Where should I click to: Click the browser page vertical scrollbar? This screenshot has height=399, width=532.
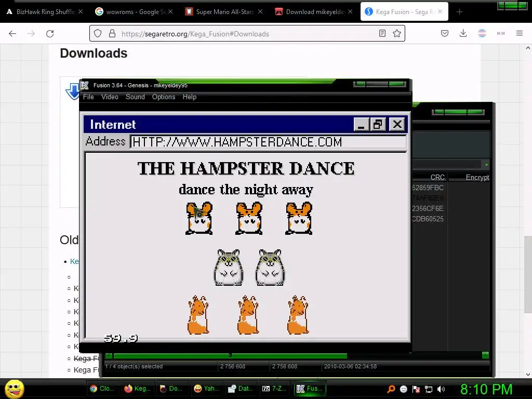pos(528,274)
